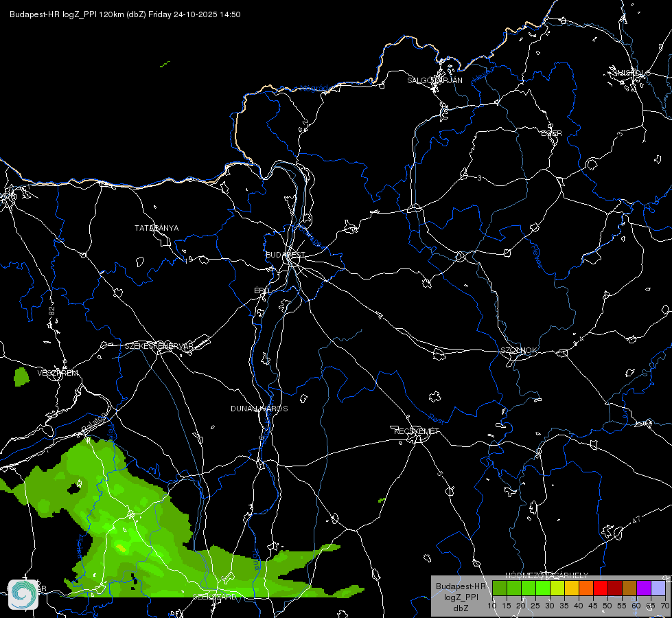This screenshot has width=672, height=618.
Task: Click the HODMEZOVASARHELY label above the legend
Action: (x=547, y=575)
